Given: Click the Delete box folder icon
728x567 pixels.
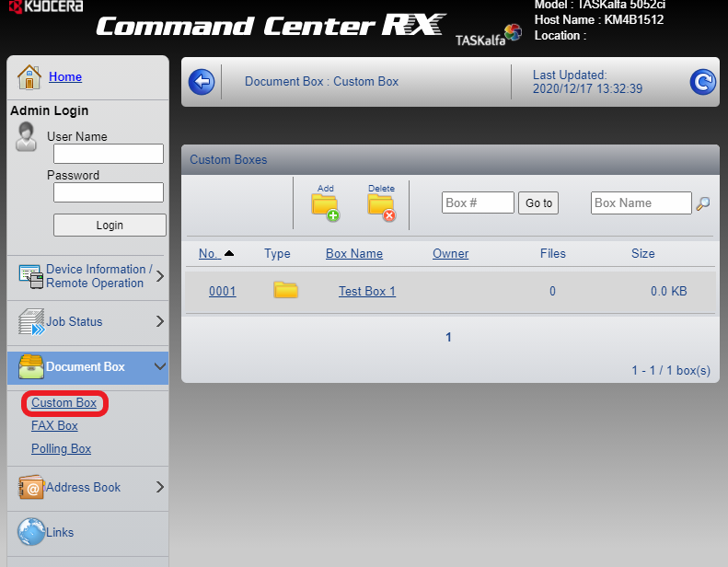Looking at the screenshot, I should 381,207.
